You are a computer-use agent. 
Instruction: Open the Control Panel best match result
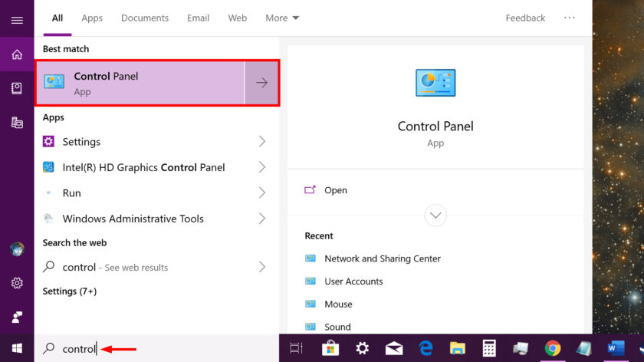pyautogui.click(x=140, y=83)
